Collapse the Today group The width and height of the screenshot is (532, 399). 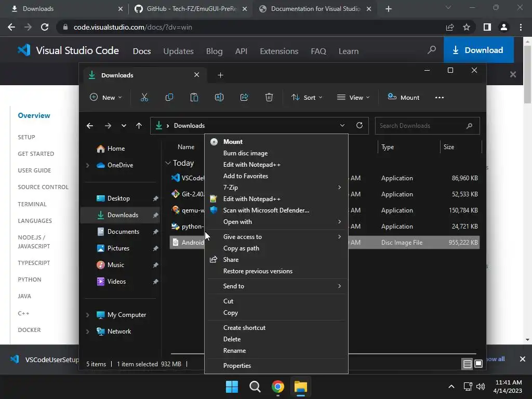point(168,163)
